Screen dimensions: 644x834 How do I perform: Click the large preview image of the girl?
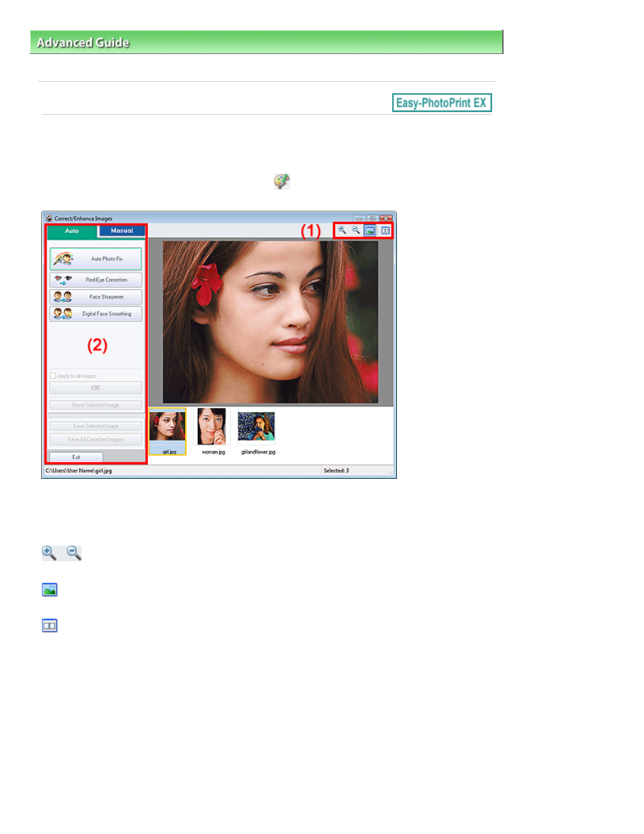[270, 322]
